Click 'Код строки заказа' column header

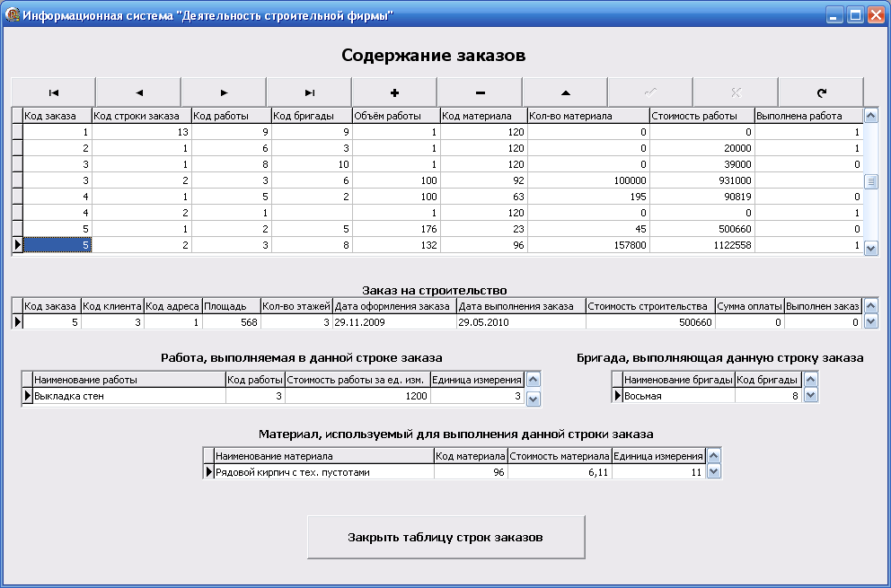[x=142, y=116]
